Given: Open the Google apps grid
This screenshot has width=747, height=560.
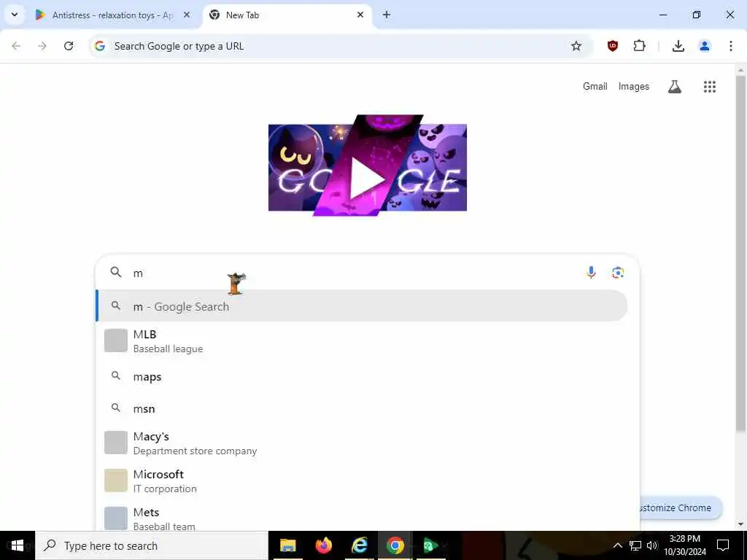Looking at the screenshot, I should point(710,87).
